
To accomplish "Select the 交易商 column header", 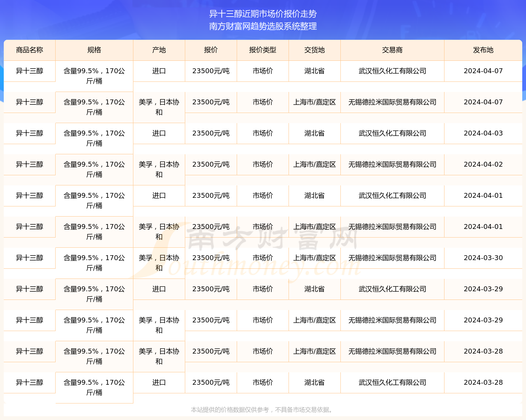I will pyautogui.click(x=392, y=50).
